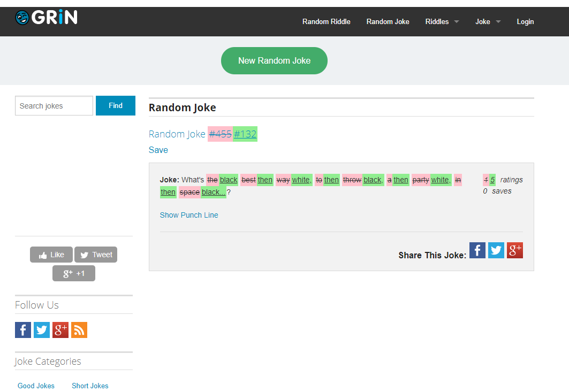This screenshot has width=569, height=392.
Task: Open Facebook page under Follow Us
Action: pyautogui.click(x=23, y=330)
